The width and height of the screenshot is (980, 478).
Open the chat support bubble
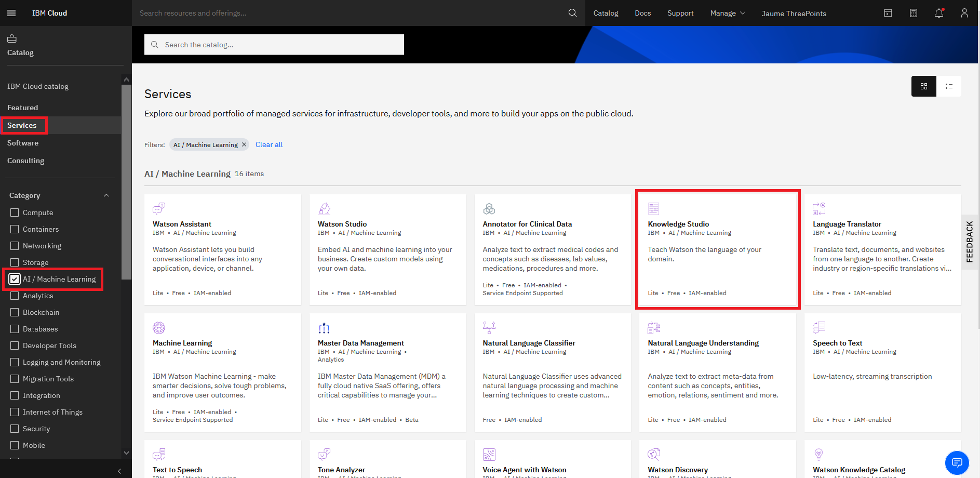tap(957, 462)
